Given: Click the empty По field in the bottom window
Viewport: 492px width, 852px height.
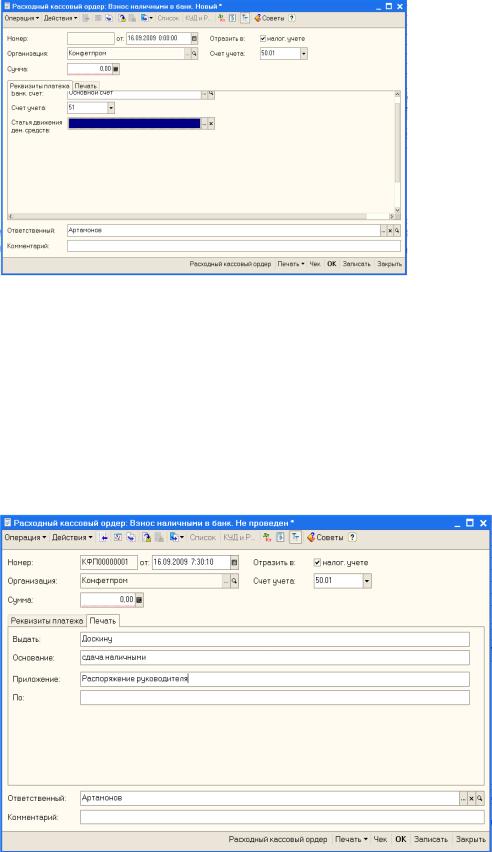Looking at the screenshot, I should pos(275,698).
